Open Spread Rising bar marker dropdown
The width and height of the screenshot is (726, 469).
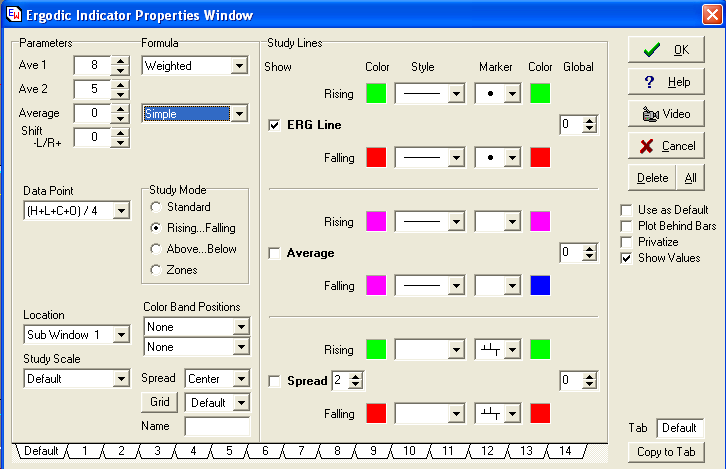(x=512, y=350)
